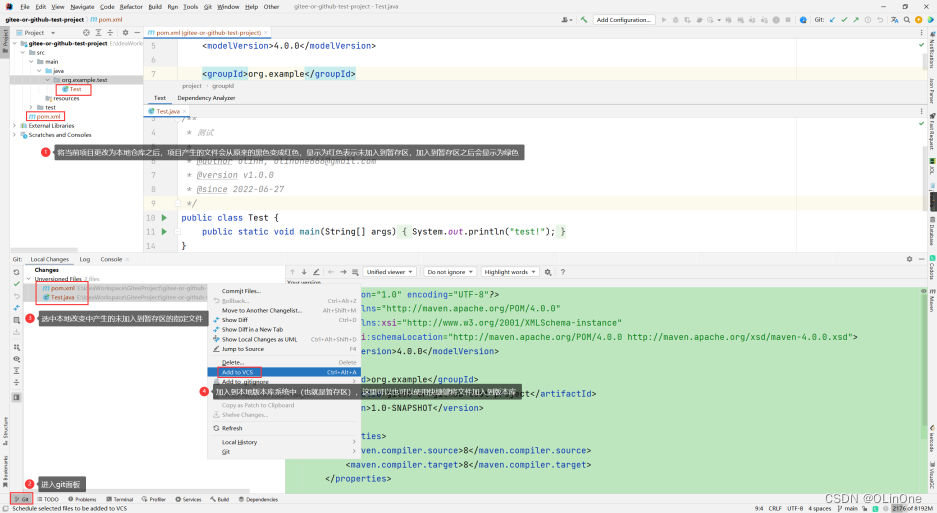Click the diff help question mark icon
This screenshot has height=513, width=937.
(562, 272)
